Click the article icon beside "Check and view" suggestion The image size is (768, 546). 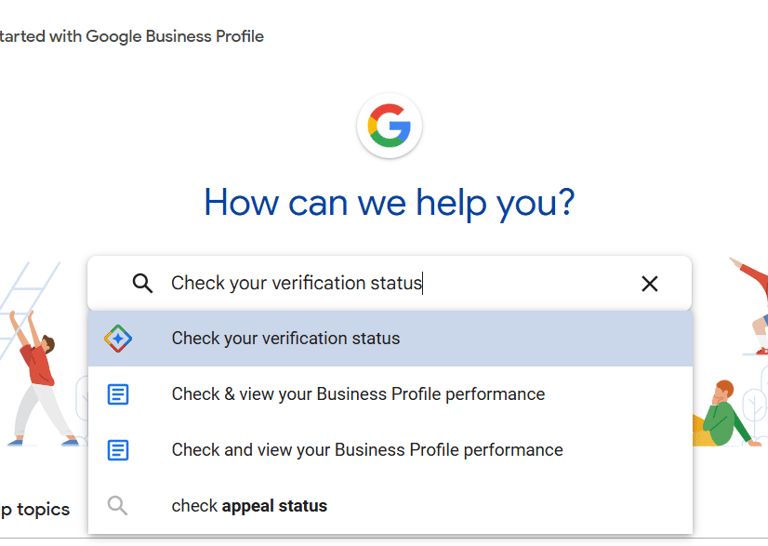tap(118, 451)
